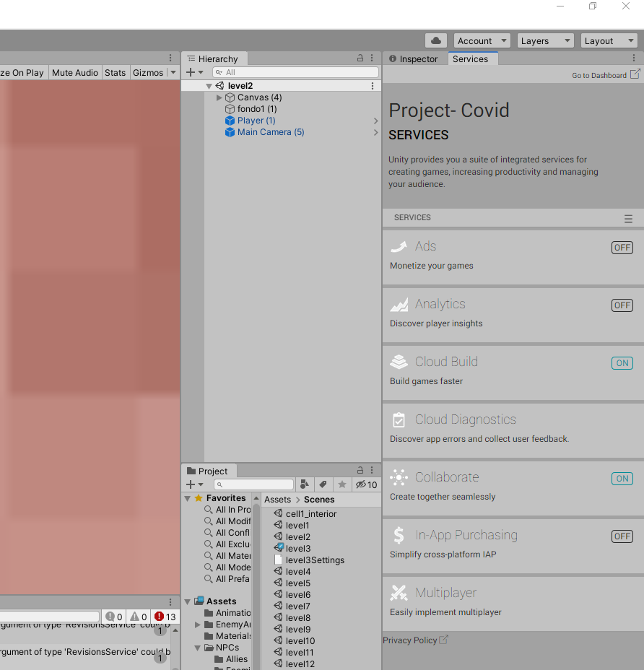Image resolution: width=644 pixels, height=670 pixels.
Task: Toggle the Project panel lock icon
Action: click(x=360, y=470)
